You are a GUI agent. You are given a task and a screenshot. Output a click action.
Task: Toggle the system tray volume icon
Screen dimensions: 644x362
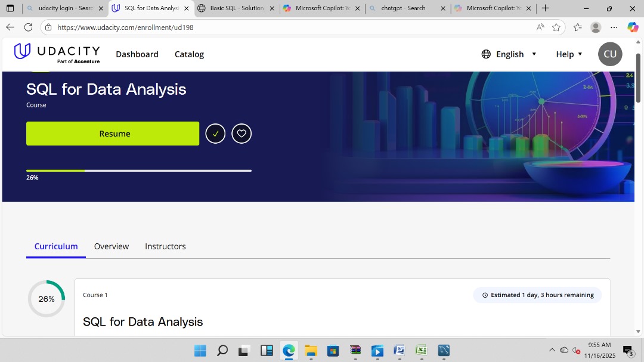pyautogui.click(x=575, y=351)
